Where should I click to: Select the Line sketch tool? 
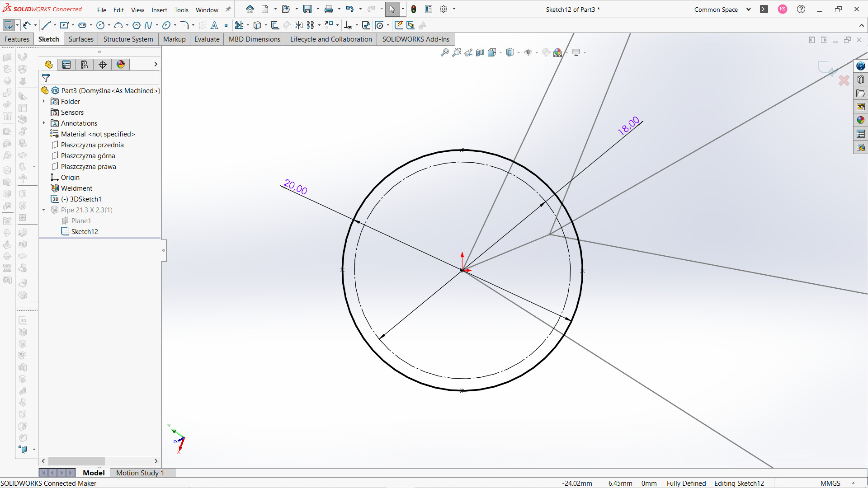[x=46, y=25]
